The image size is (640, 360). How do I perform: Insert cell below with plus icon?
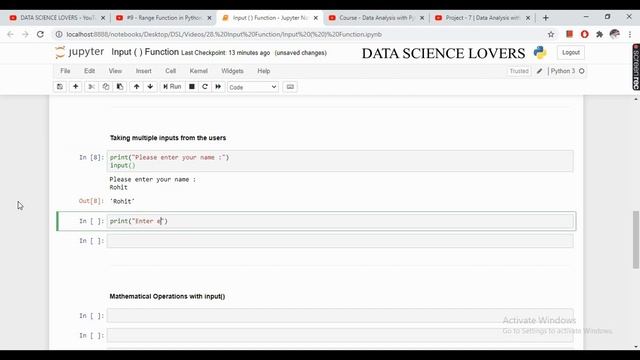click(x=76, y=87)
